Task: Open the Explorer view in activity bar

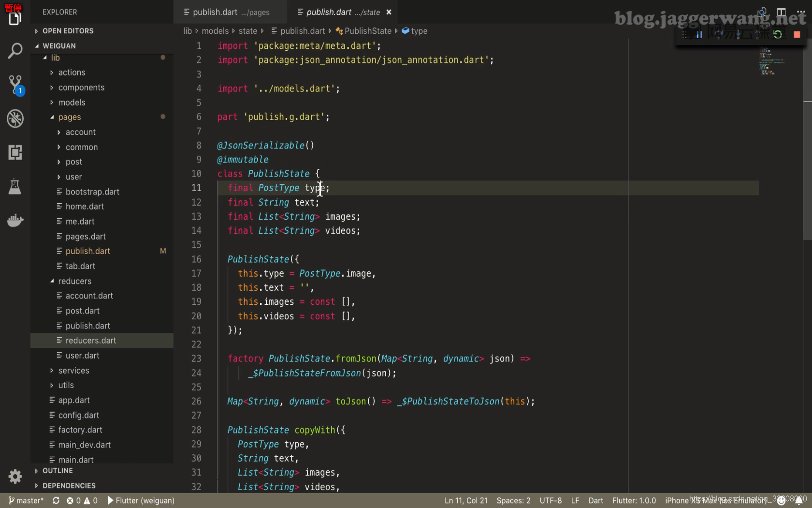Action: click(x=15, y=18)
